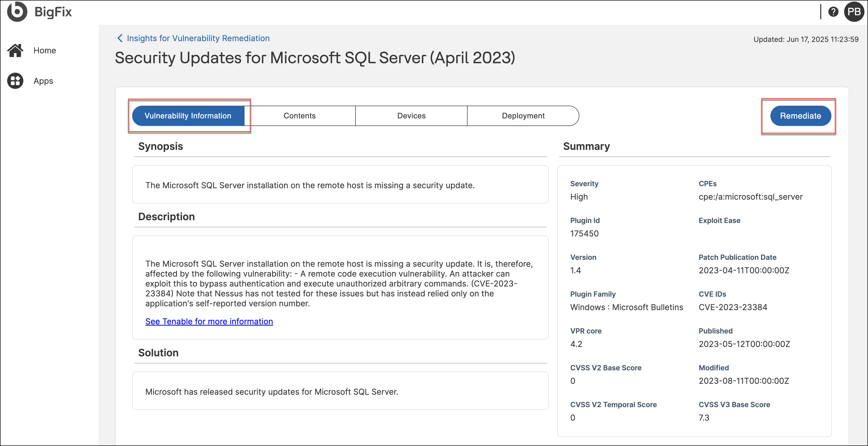Switch to the Contents tab
The height and width of the screenshot is (446, 868).
coord(300,116)
